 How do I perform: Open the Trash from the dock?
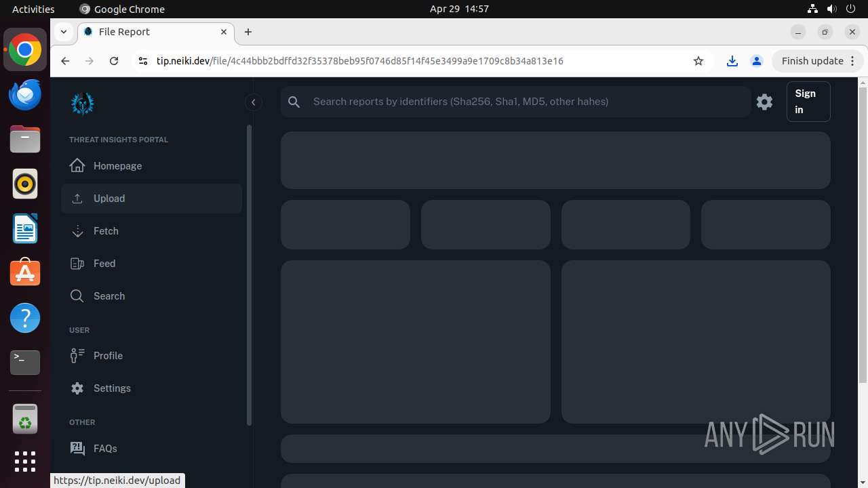tap(25, 420)
